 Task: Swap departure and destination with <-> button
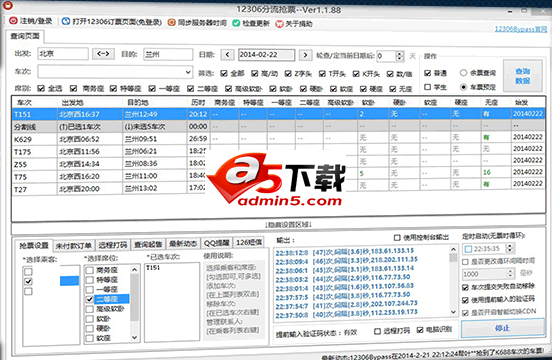pyautogui.click(x=103, y=54)
